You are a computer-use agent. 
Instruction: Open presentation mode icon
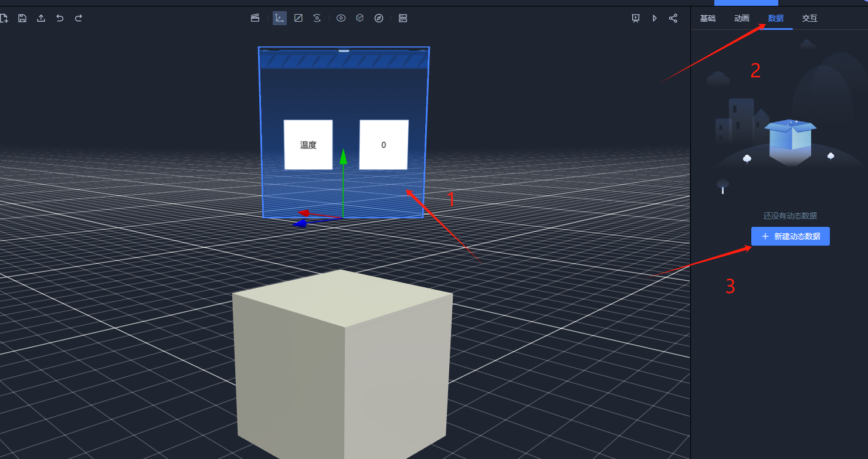pyautogui.click(x=636, y=18)
